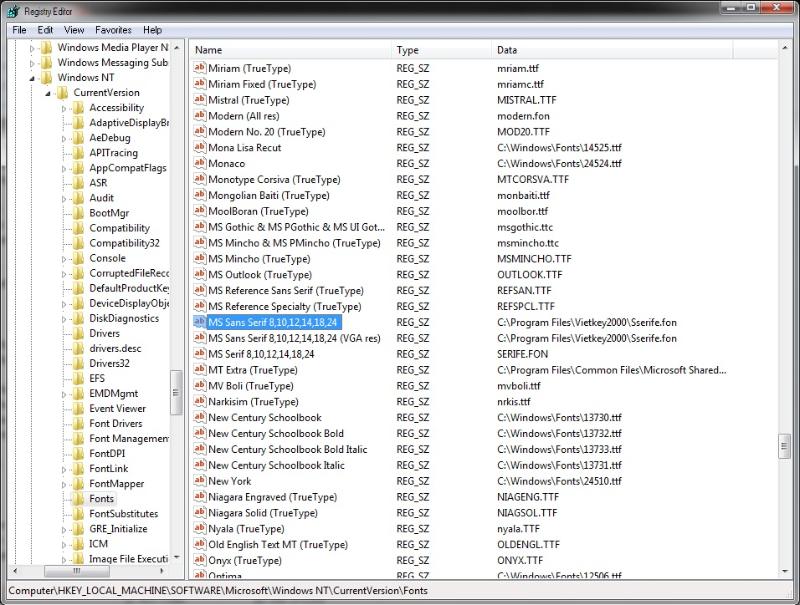Click the values list vertical scrollbar thumb
This screenshot has width=800, height=605.
point(785,446)
